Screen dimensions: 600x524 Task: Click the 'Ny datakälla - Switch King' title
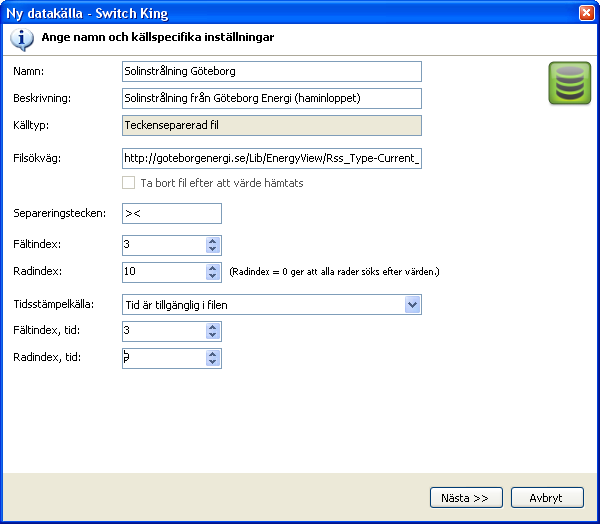87,13
